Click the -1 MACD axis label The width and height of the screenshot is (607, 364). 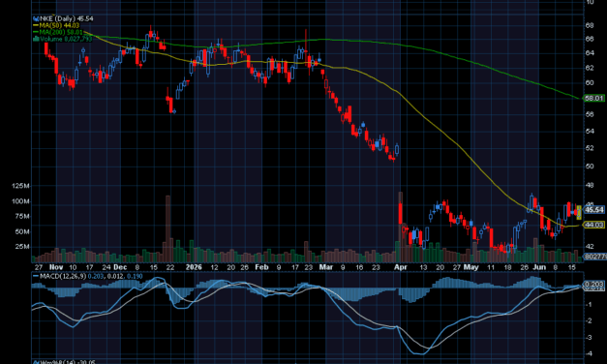[589, 305]
